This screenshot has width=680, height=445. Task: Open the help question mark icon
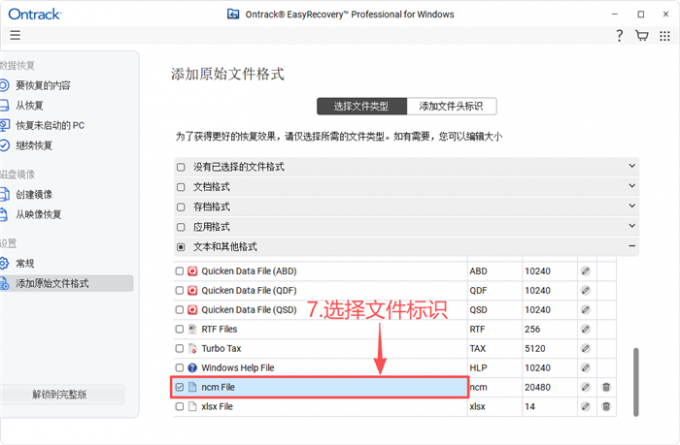click(x=619, y=36)
